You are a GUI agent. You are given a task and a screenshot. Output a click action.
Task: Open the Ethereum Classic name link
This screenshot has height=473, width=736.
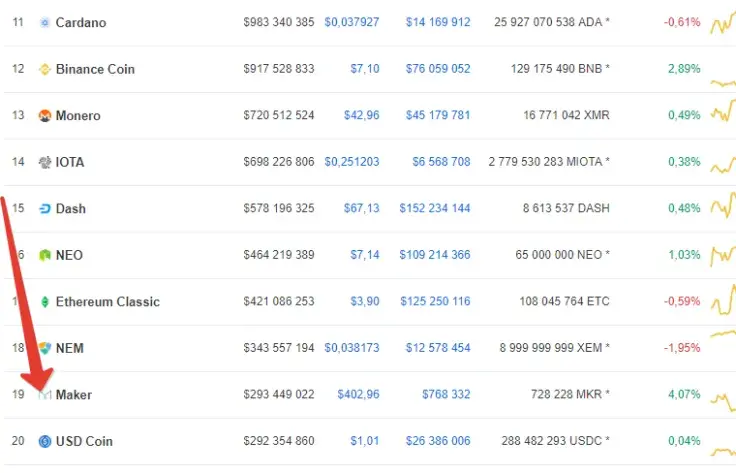tap(108, 302)
